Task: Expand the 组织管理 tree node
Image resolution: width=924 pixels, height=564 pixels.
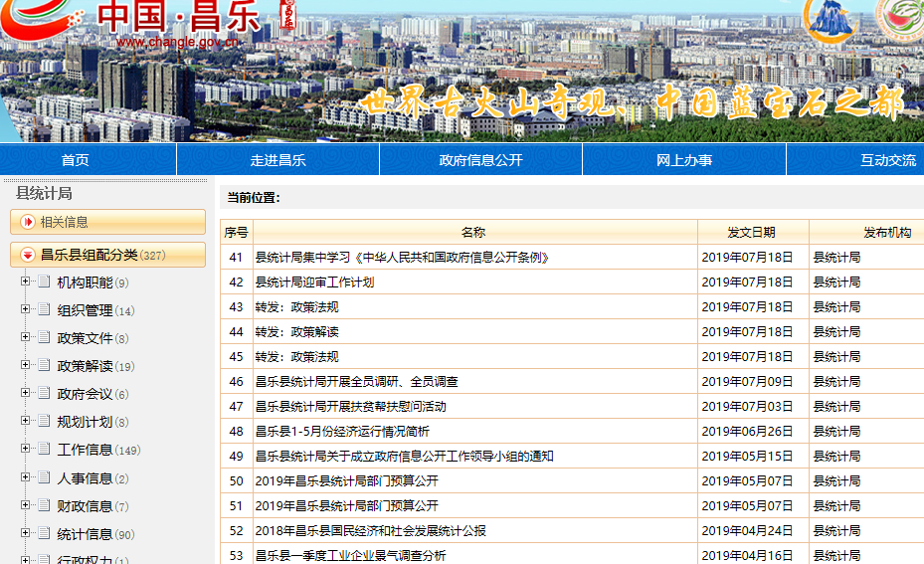Action: pos(26,310)
